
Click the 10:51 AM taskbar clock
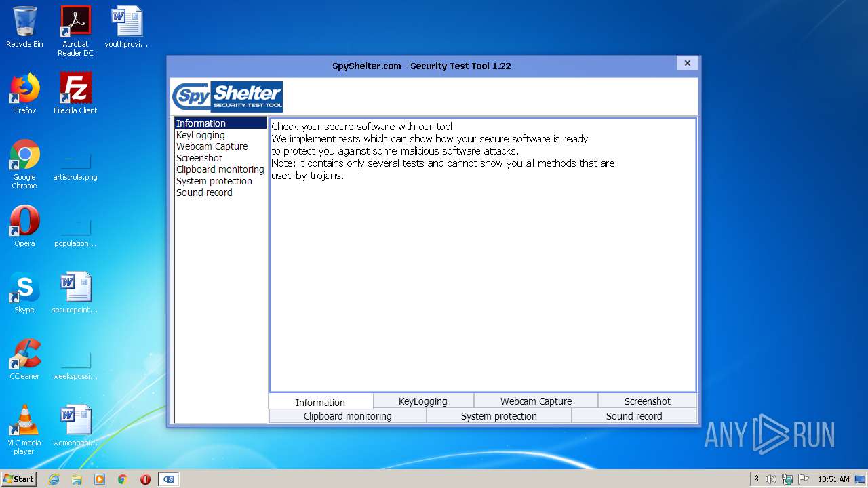coord(833,479)
